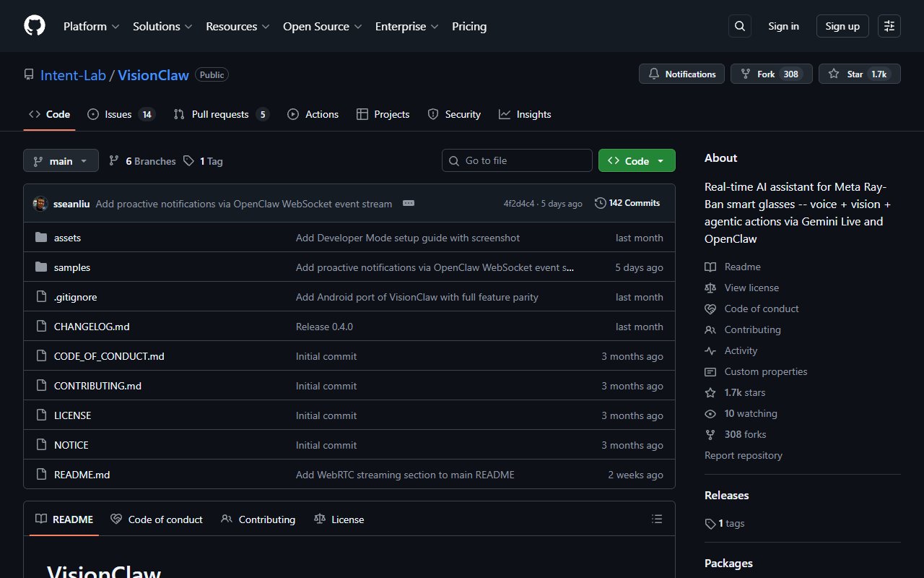Open the Platform menu dropdown
This screenshot has height=578, width=924.
click(x=90, y=26)
